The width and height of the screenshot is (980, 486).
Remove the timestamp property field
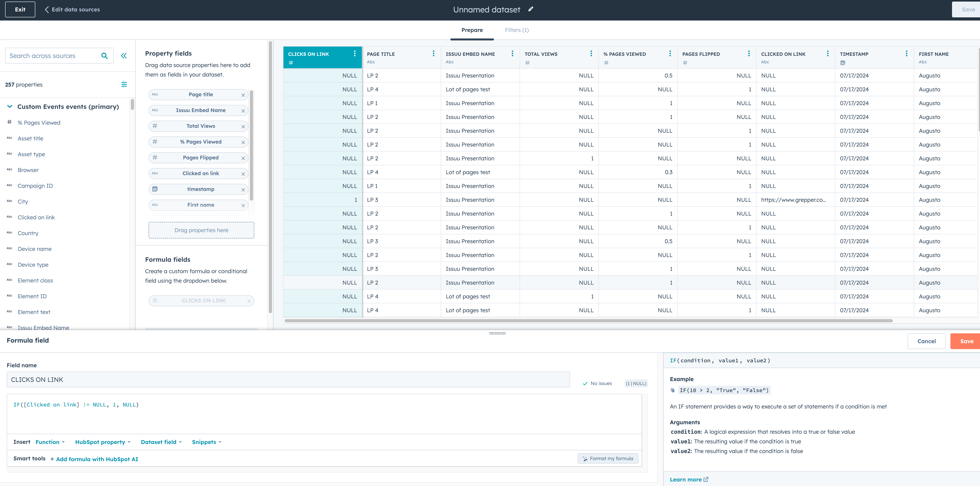click(243, 190)
